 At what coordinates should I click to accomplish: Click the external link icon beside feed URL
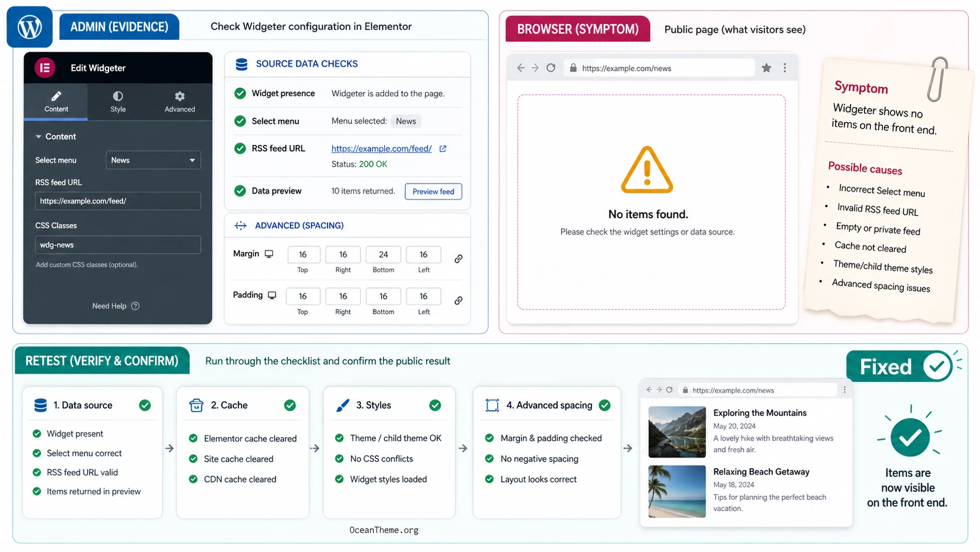(x=443, y=148)
